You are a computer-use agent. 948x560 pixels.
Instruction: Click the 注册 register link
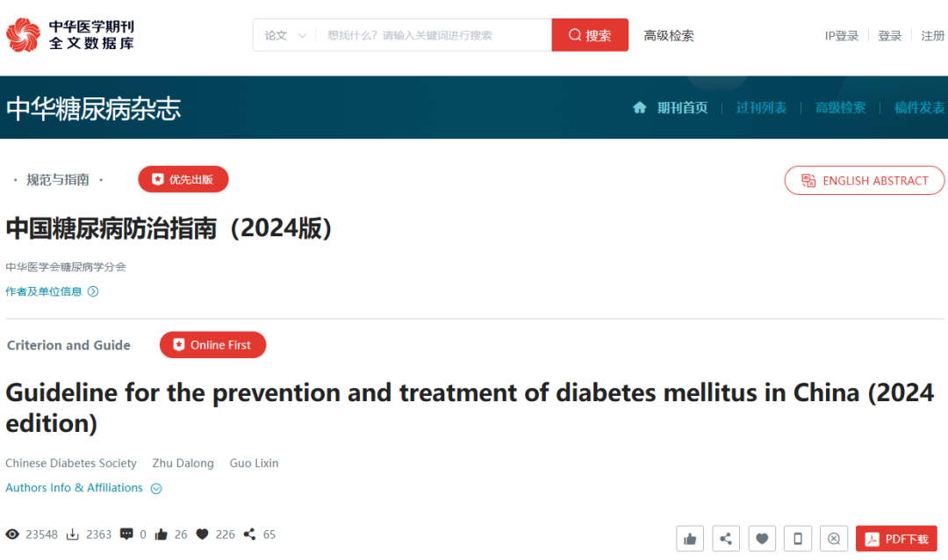click(x=932, y=36)
